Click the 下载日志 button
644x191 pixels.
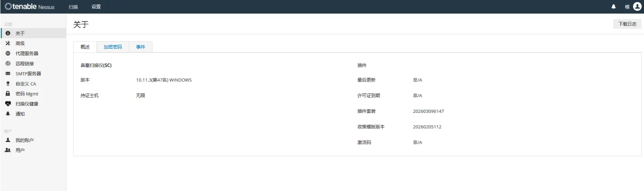point(627,24)
